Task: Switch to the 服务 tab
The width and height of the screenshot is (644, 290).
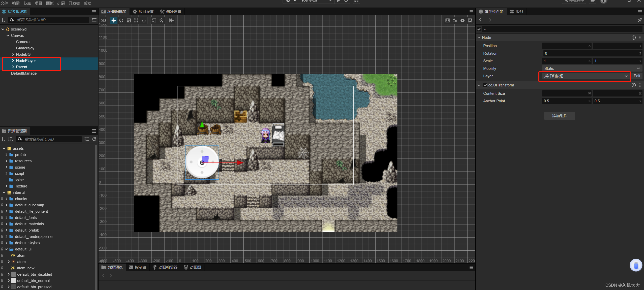Action: coord(516,12)
